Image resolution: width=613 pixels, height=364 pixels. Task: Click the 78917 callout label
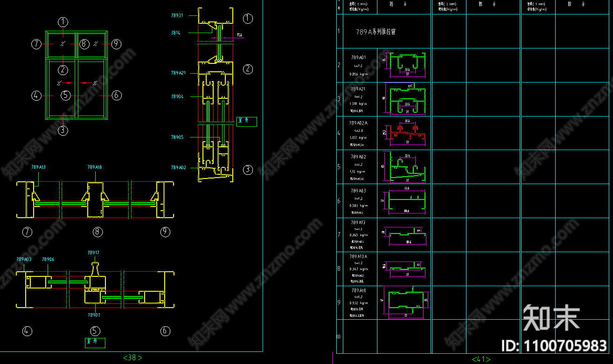[x=93, y=253]
